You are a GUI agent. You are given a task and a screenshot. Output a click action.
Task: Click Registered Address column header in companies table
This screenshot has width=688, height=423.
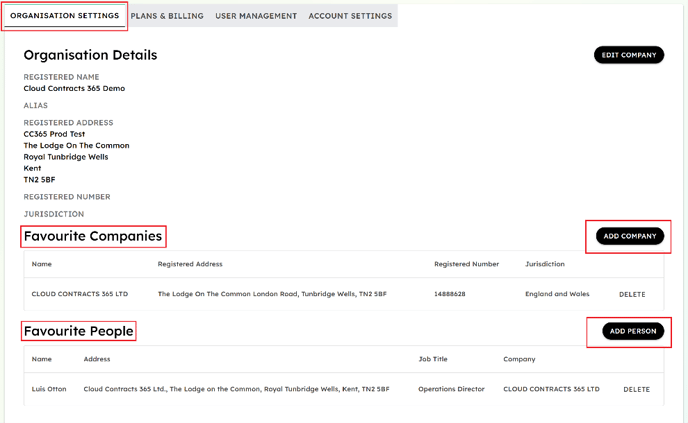pos(190,264)
